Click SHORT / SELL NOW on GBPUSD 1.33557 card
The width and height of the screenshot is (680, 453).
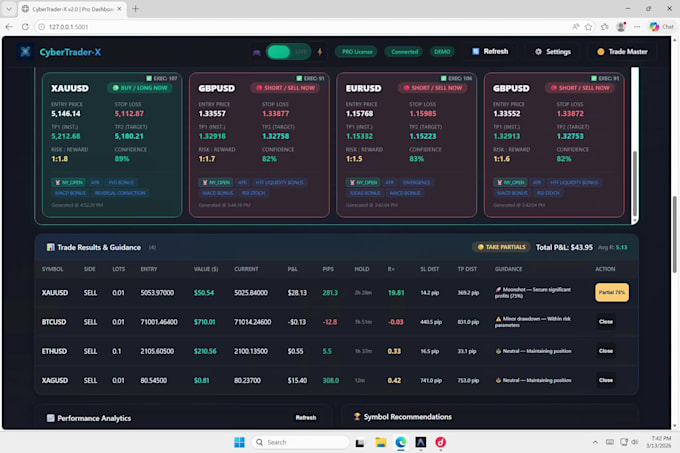click(285, 88)
